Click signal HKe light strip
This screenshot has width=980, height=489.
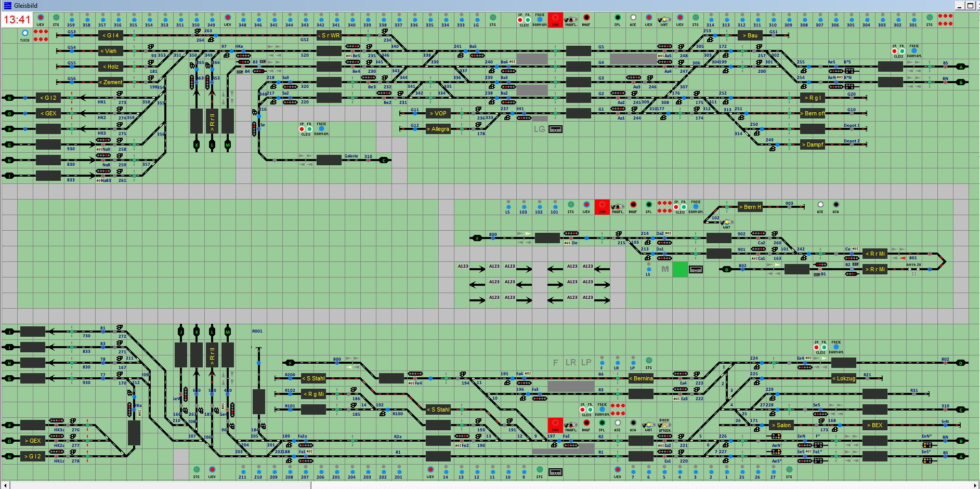[243, 56]
